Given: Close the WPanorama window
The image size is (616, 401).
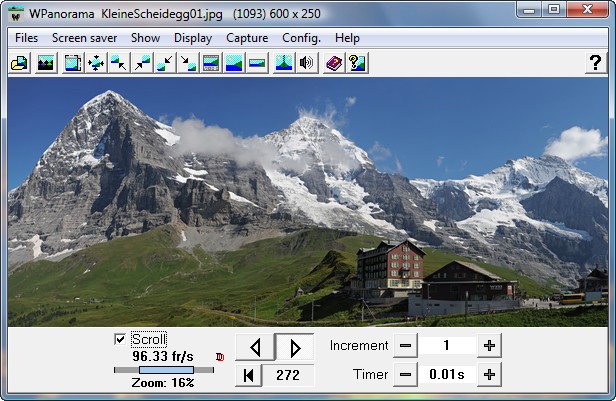Looking at the screenshot, I should click(587, 9).
